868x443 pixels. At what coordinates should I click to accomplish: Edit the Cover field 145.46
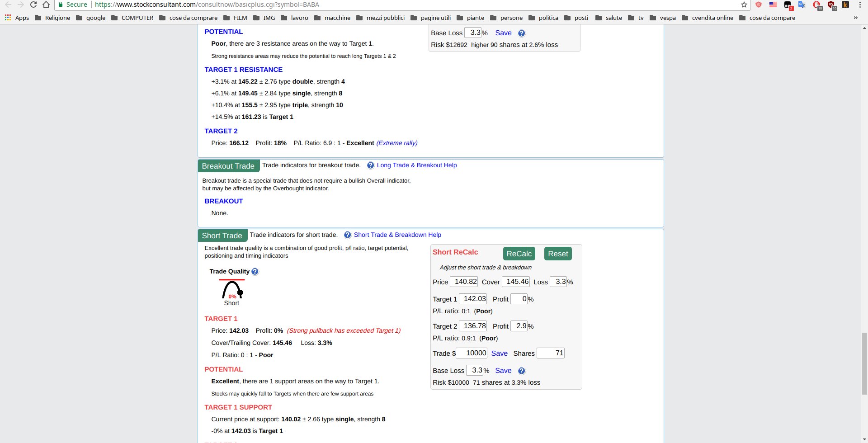pos(516,282)
